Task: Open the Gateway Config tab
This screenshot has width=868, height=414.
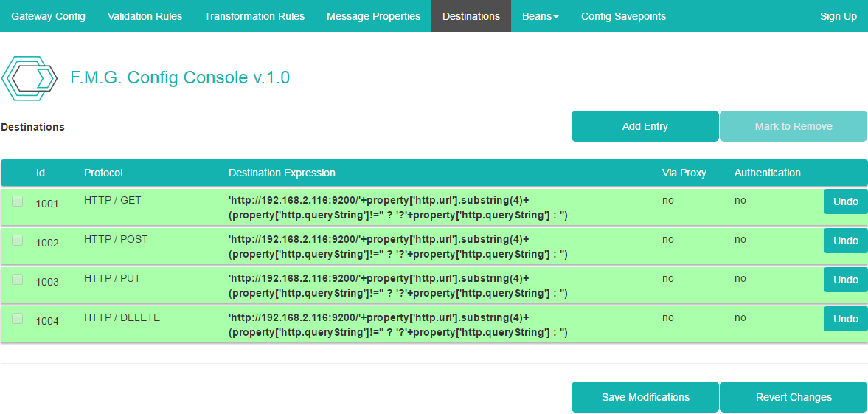Action: [49, 16]
